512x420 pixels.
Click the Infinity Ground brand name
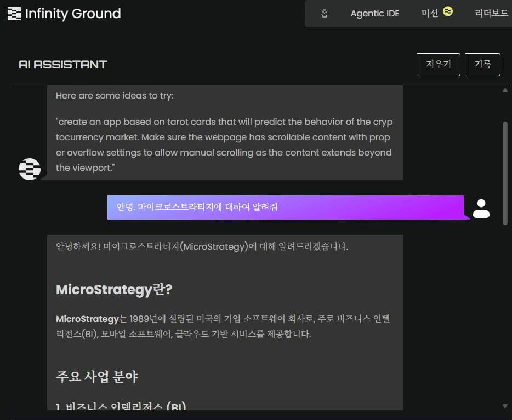point(73,14)
